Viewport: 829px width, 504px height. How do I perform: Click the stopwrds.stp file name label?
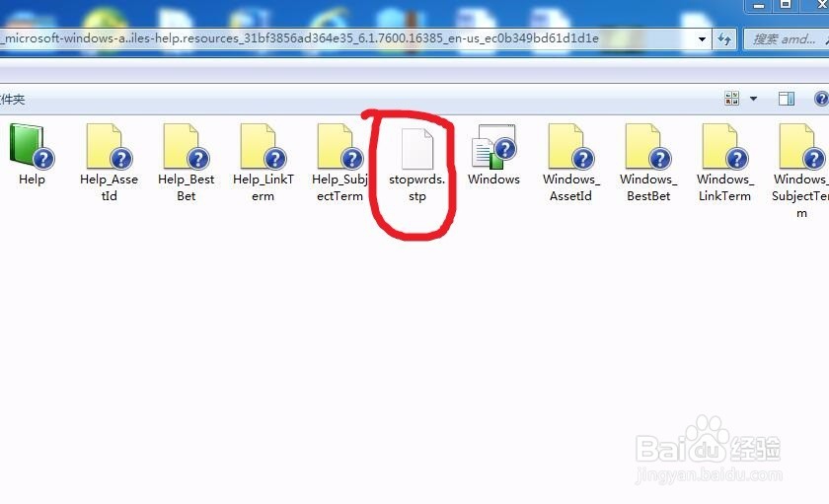[417, 187]
